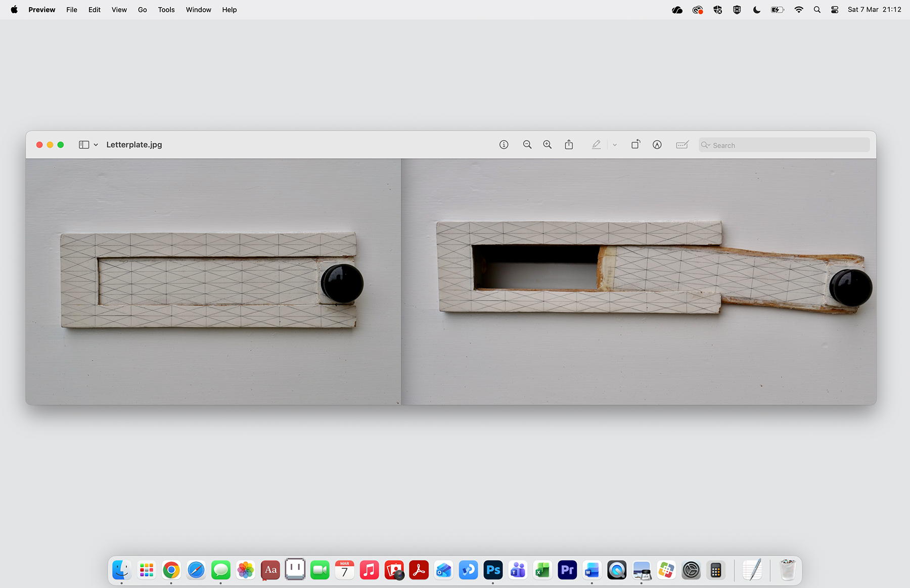This screenshot has height=588, width=910.
Task: Open Photoshop from the Dock
Action: [x=493, y=570]
